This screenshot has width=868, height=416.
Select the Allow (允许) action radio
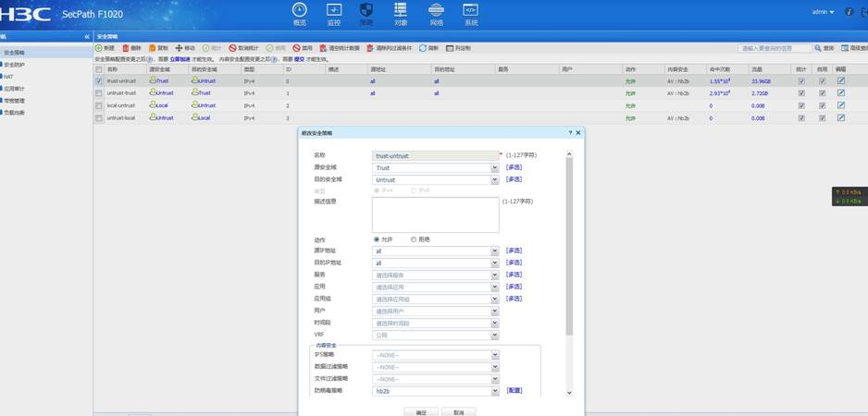point(377,239)
